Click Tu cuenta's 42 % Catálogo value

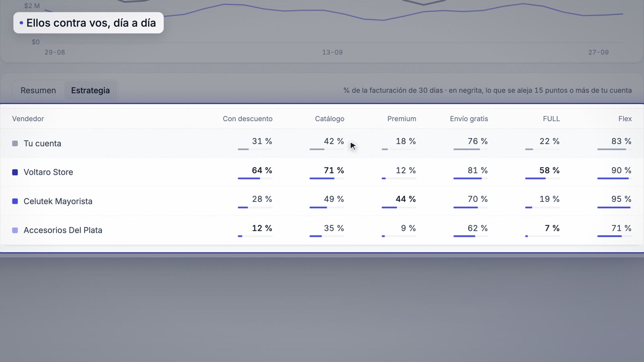(334, 141)
